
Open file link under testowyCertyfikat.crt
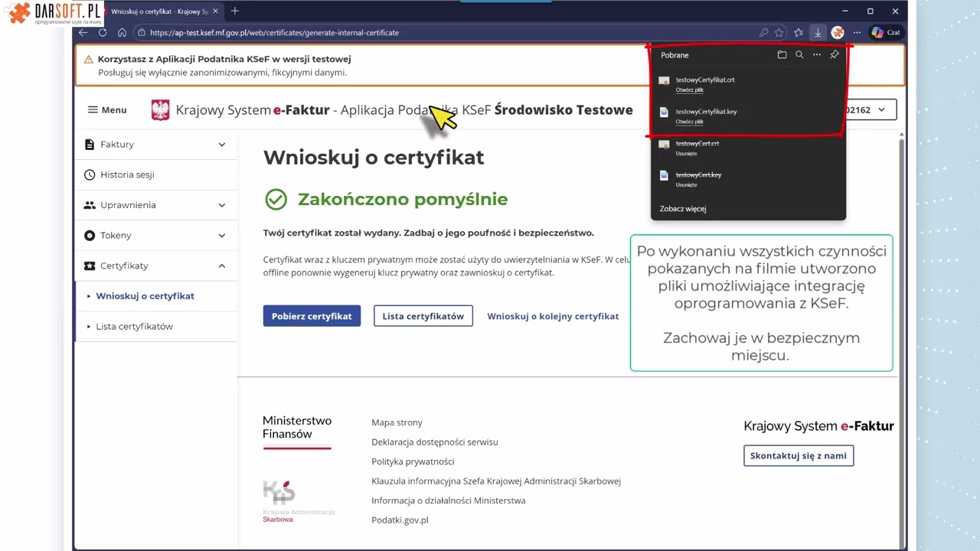click(x=689, y=90)
